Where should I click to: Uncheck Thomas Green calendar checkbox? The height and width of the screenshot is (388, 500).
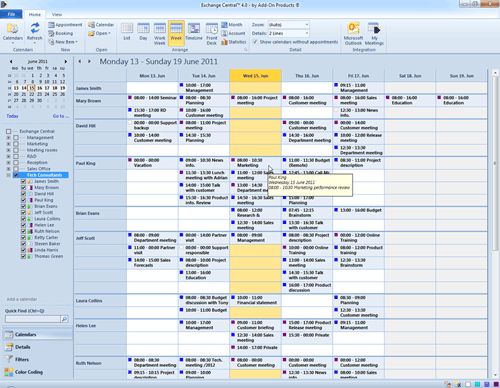pos(23,256)
